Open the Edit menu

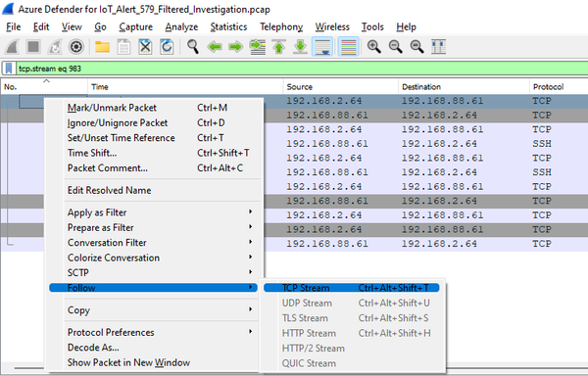tap(41, 27)
